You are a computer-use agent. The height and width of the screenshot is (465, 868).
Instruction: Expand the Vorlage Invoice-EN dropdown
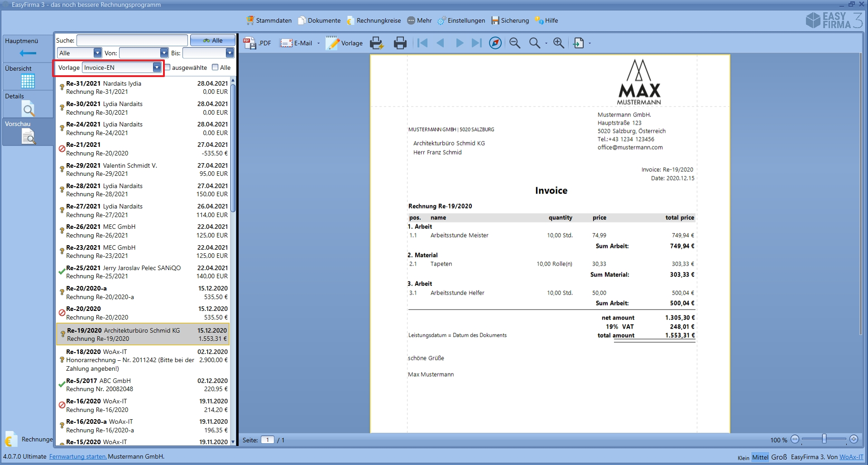(x=157, y=68)
